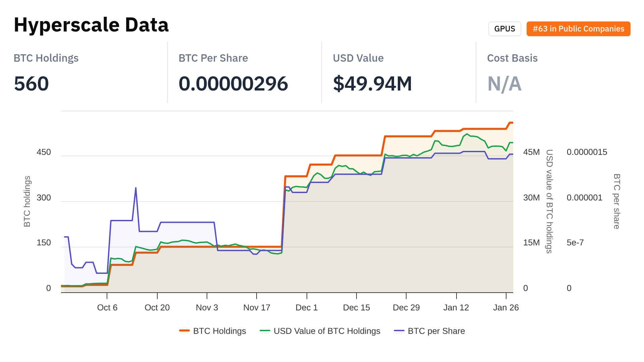644x362 pixels.
Task: Click the Jan 26 x-axis tick label
Action: [x=505, y=307]
